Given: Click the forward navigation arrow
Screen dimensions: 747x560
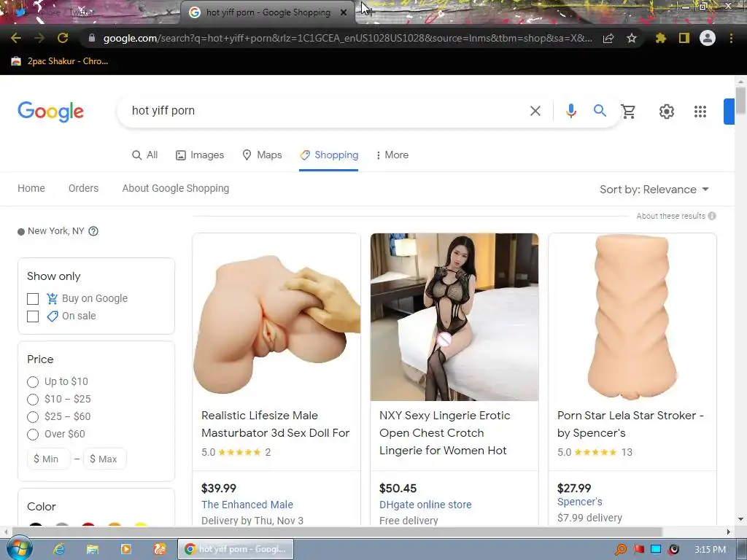Looking at the screenshot, I should click(x=39, y=38).
